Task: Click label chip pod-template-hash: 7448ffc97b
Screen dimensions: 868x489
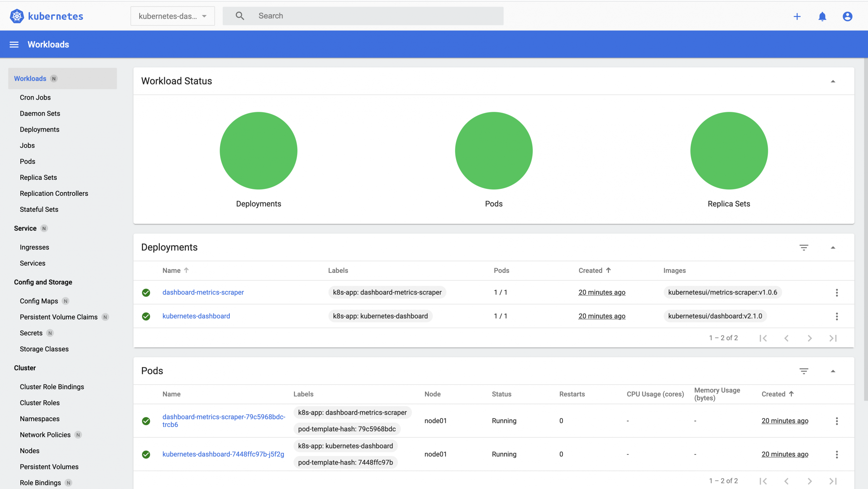Action: pos(346,462)
